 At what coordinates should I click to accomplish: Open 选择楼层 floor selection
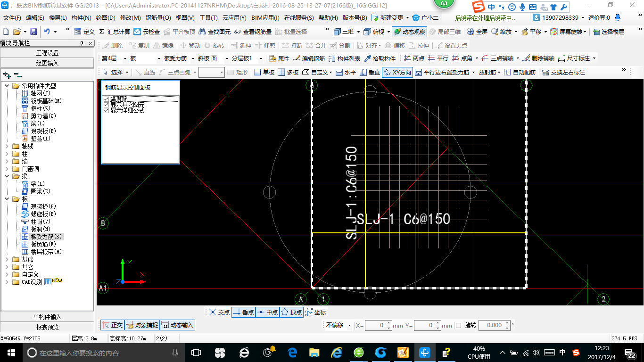[x=609, y=32]
